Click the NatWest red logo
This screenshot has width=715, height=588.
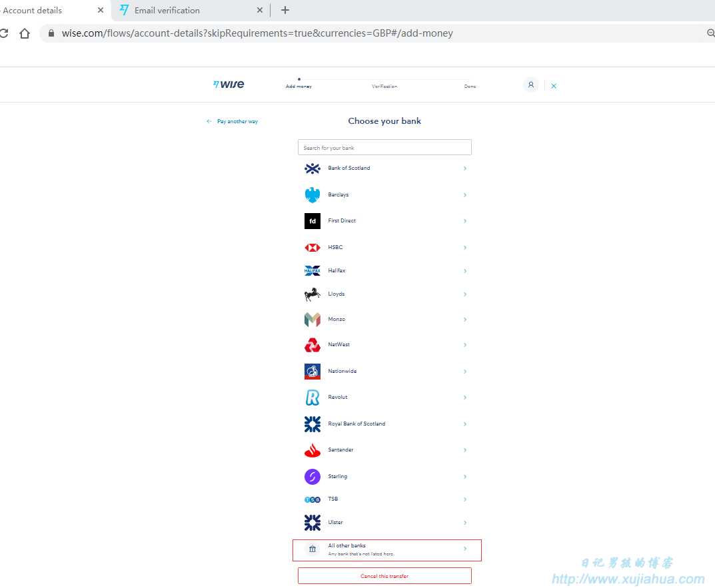(x=313, y=345)
